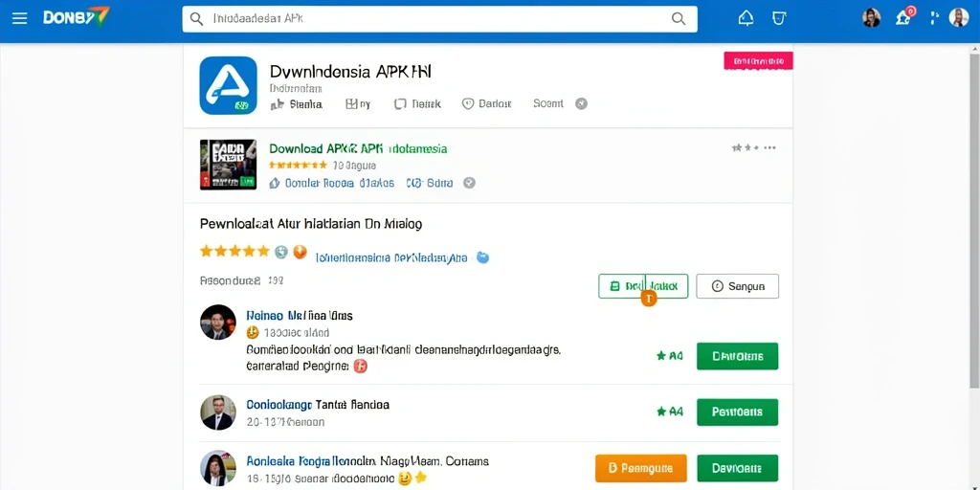This screenshot has height=490, width=980.
Task: Click the link with the blue shield icon
Action: point(331,183)
